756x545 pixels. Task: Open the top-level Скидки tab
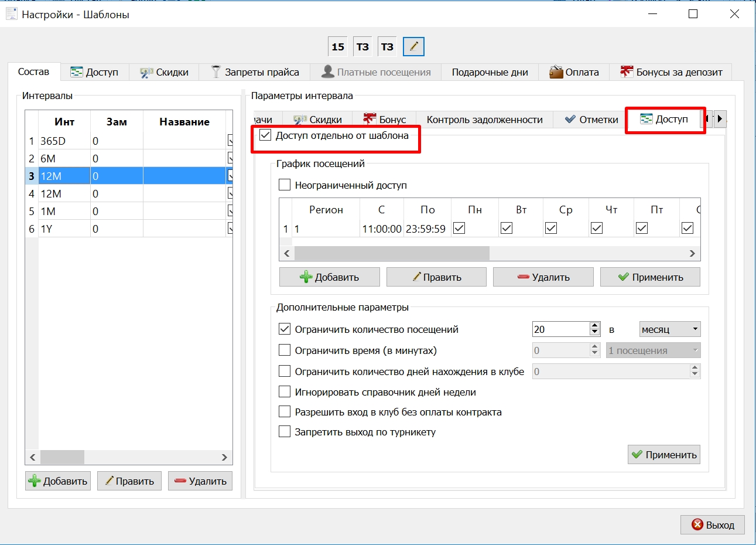(x=164, y=72)
